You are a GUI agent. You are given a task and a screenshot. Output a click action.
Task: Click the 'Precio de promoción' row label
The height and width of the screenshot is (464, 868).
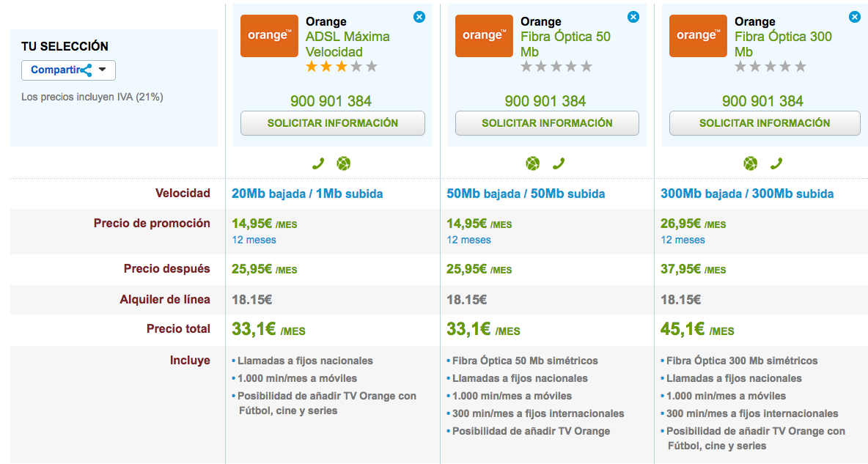(152, 223)
